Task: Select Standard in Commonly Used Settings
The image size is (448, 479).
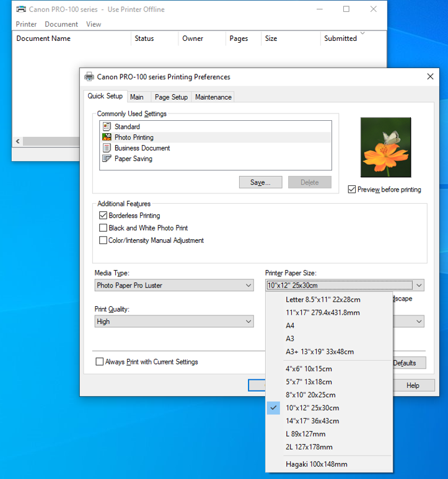Action: 216,126
